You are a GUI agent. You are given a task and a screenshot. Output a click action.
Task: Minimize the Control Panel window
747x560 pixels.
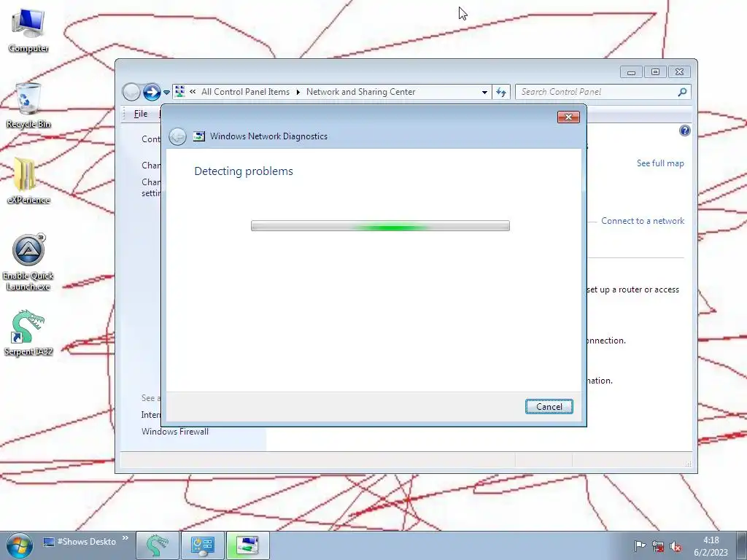(631, 72)
